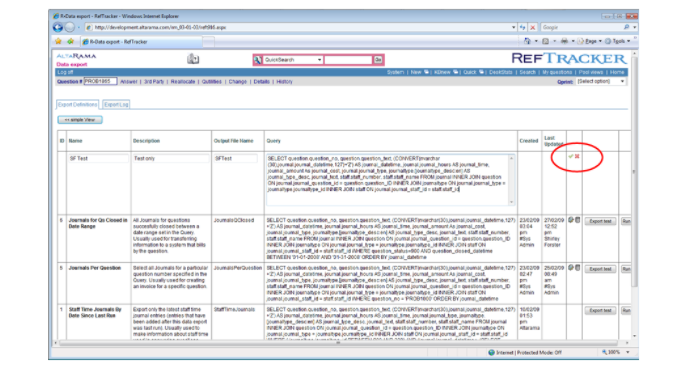Expand the Home button dropdown arrow
This screenshot has height=373, width=687.
point(536,41)
